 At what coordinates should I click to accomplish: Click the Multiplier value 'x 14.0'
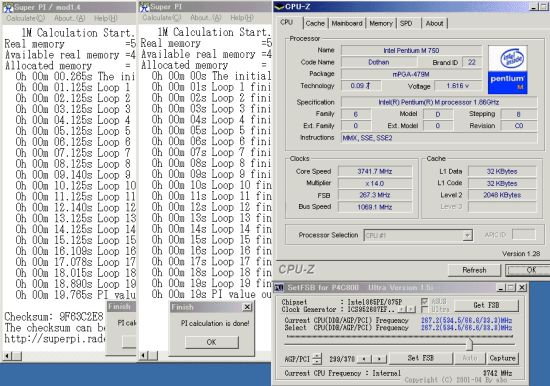coord(375,183)
